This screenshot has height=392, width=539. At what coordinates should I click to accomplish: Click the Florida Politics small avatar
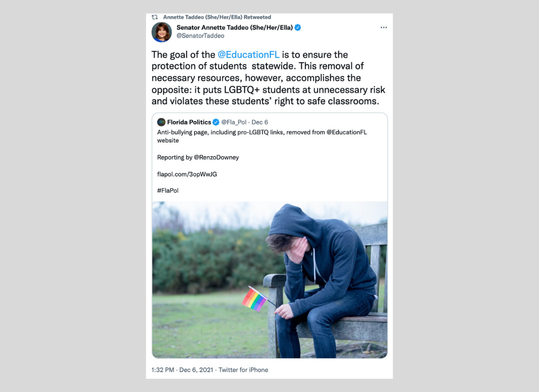point(161,122)
